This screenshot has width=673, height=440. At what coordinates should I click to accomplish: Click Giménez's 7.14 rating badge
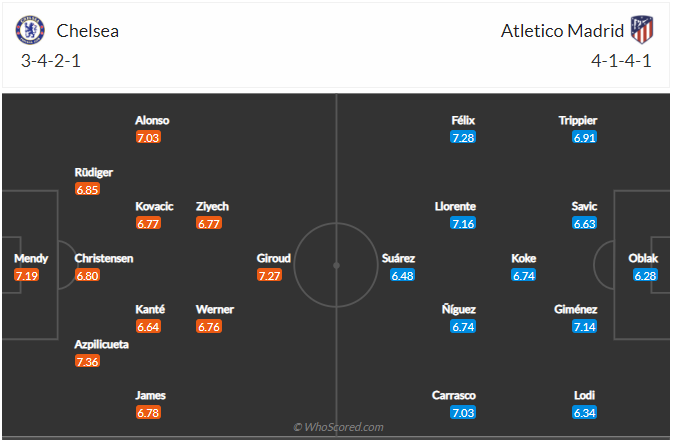tap(585, 327)
